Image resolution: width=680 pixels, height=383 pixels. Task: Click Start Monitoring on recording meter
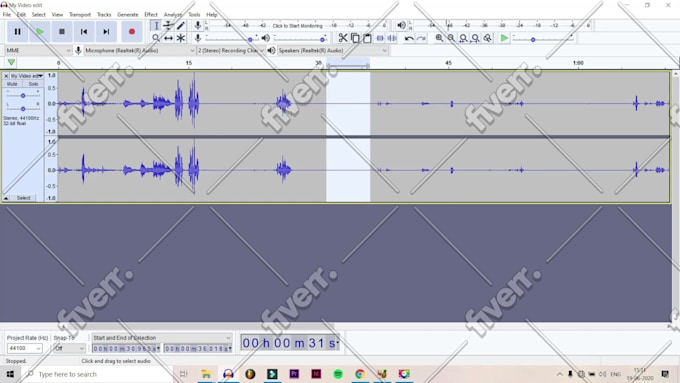click(x=298, y=26)
